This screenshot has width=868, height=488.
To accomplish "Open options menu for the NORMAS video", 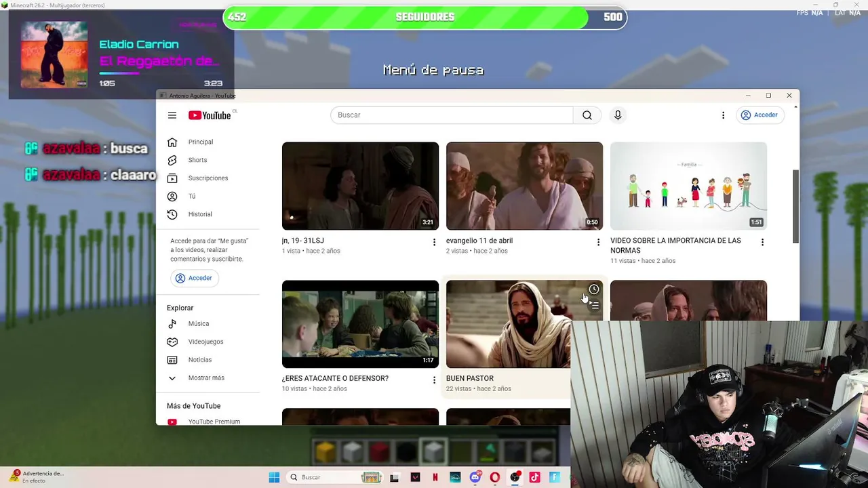I will click(x=762, y=242).
